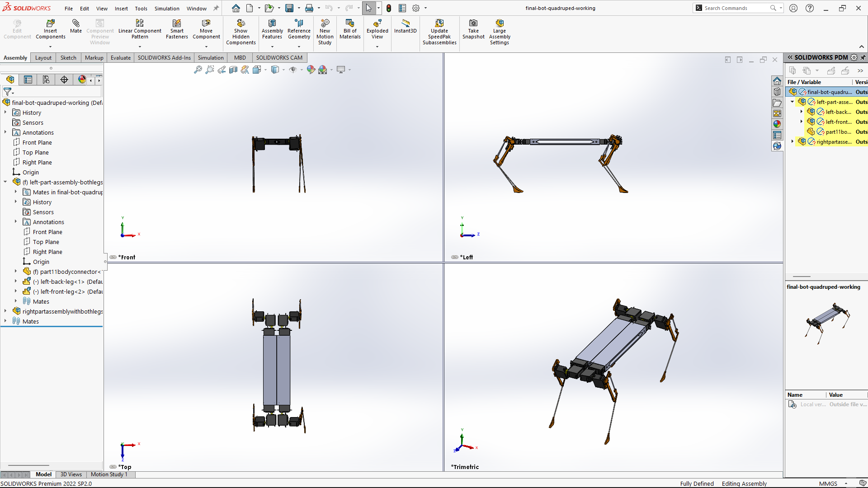Toggle the Hide/Show Items eye icon
Screen dimensions: 868x488
[293, 70]
